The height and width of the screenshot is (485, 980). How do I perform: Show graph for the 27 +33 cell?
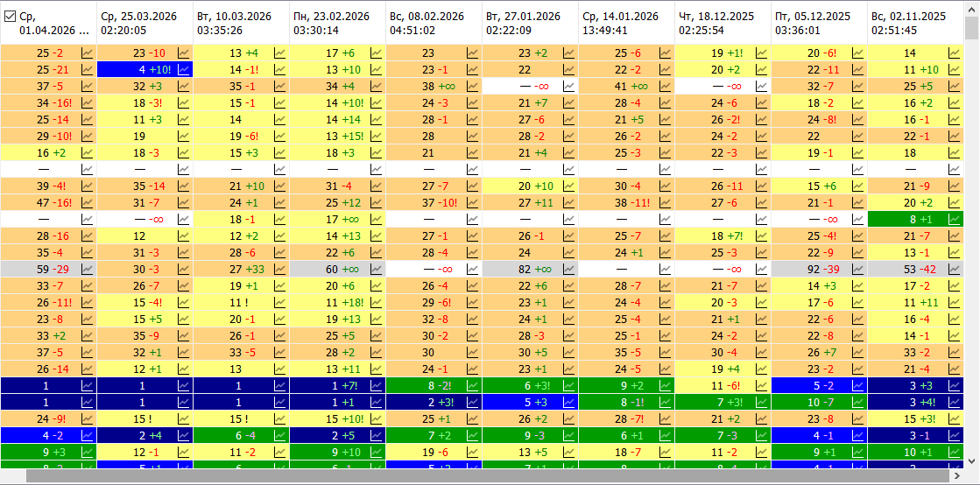click(279, 269)
